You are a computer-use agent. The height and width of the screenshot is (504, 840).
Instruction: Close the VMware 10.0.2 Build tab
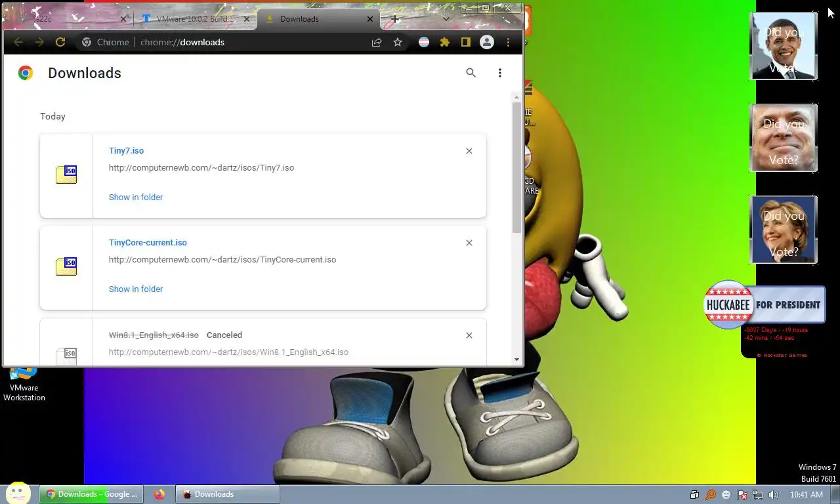click(x=247, y=19)
